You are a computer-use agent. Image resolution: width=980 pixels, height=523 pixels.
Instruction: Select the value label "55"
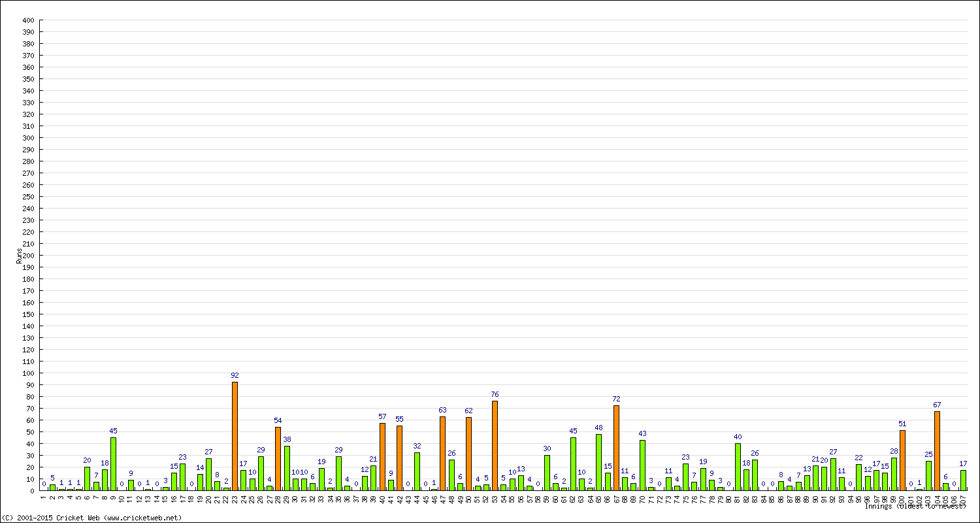pyautogui.click(x=399, y=419)
